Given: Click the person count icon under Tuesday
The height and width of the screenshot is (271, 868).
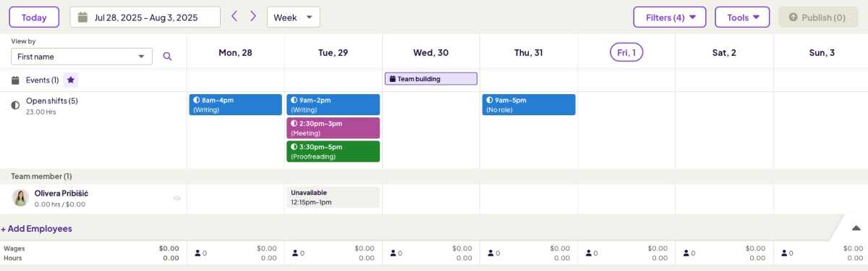Looking at the screenshot, I should [x=296, y=253].
